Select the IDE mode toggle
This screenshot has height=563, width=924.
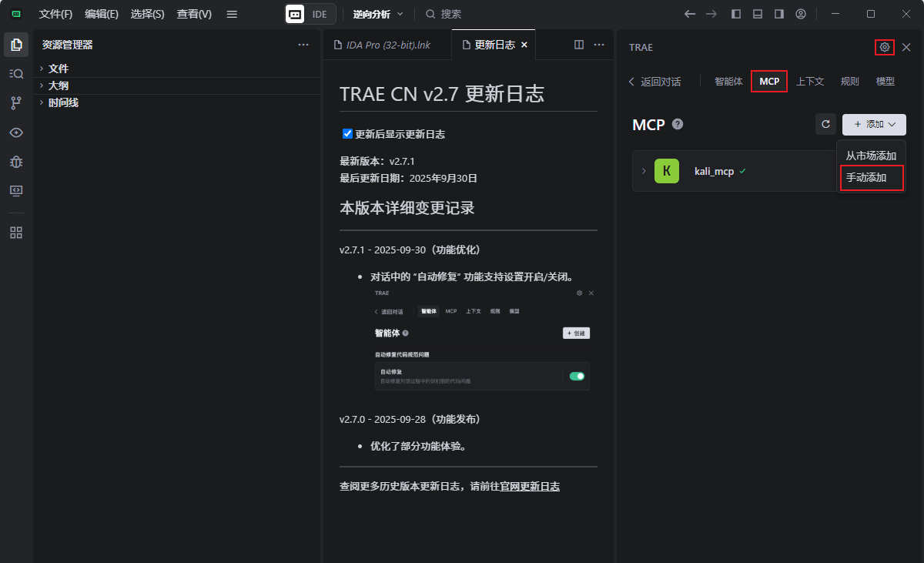coord(320,14)
